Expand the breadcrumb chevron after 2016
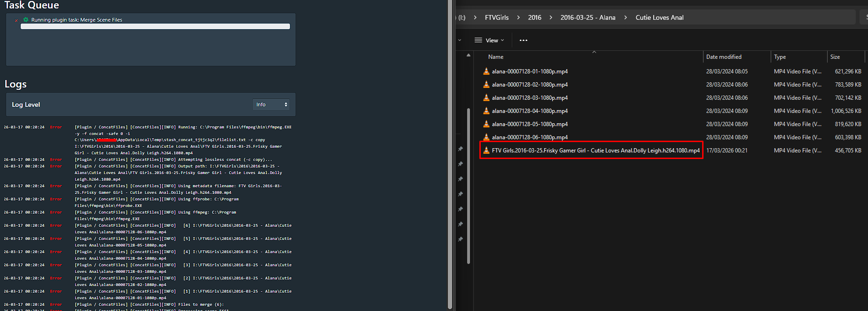The height and width of the screenshot is (311, 868). coord(551,17)
